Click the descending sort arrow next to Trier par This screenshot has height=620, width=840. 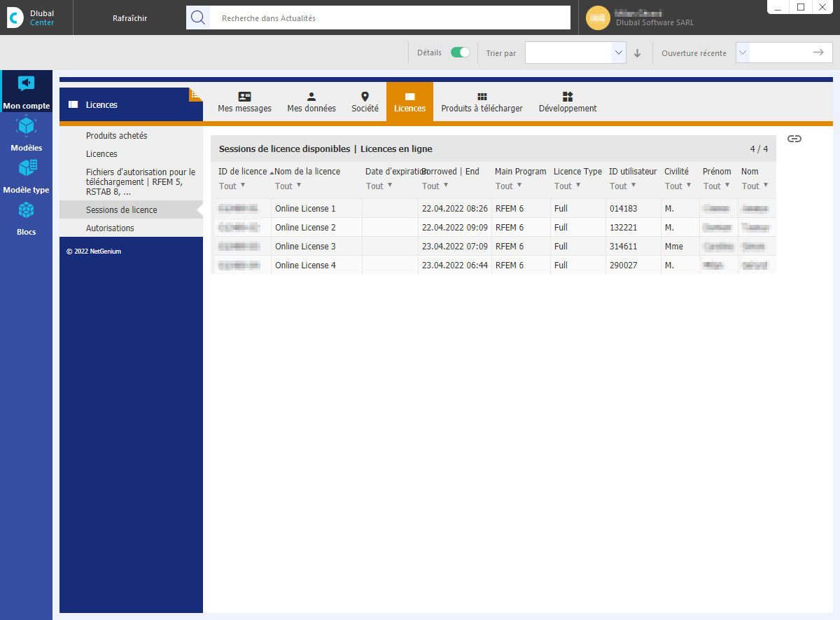tap(637, 53)
